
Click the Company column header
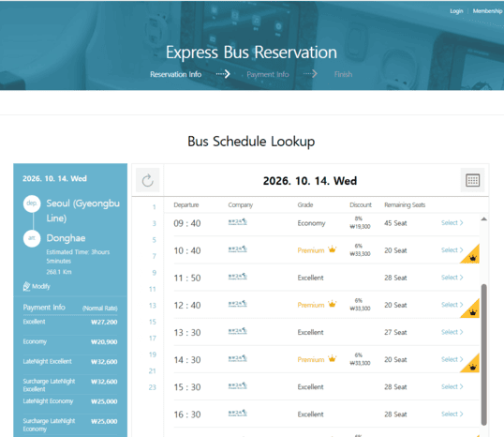point(241,205)
